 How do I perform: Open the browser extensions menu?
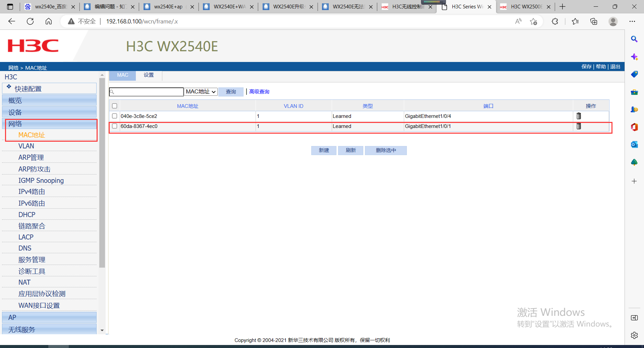pos(555,21)
